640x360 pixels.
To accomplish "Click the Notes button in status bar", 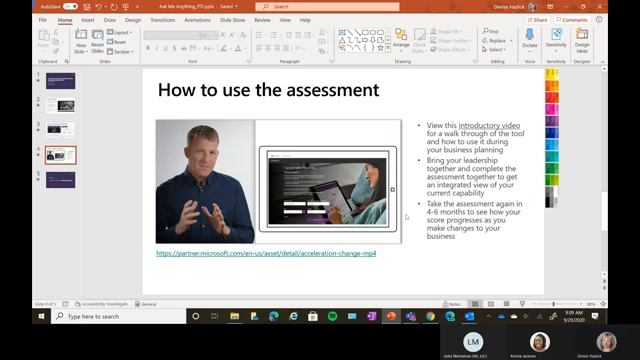I will tap(452, 304).
